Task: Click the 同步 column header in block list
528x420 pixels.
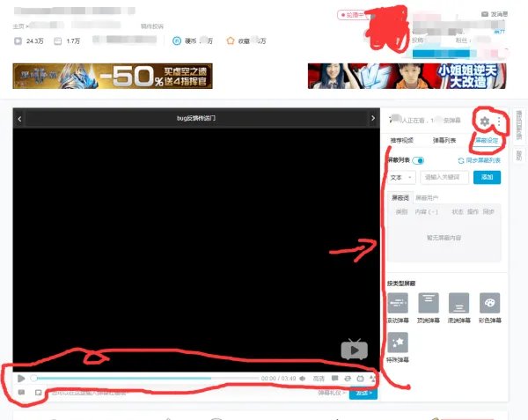Action: (488, 212)
